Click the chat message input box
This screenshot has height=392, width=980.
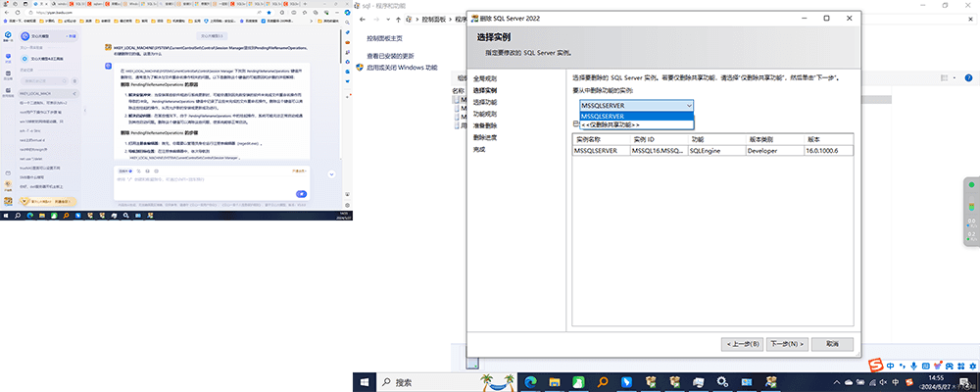tap(211, 180)
